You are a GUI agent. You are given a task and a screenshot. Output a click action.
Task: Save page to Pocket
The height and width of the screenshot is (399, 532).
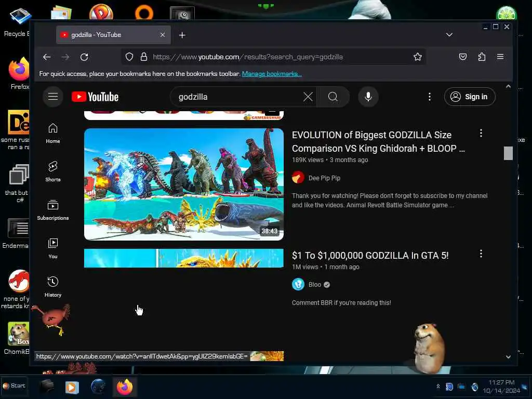pos(463,57)
